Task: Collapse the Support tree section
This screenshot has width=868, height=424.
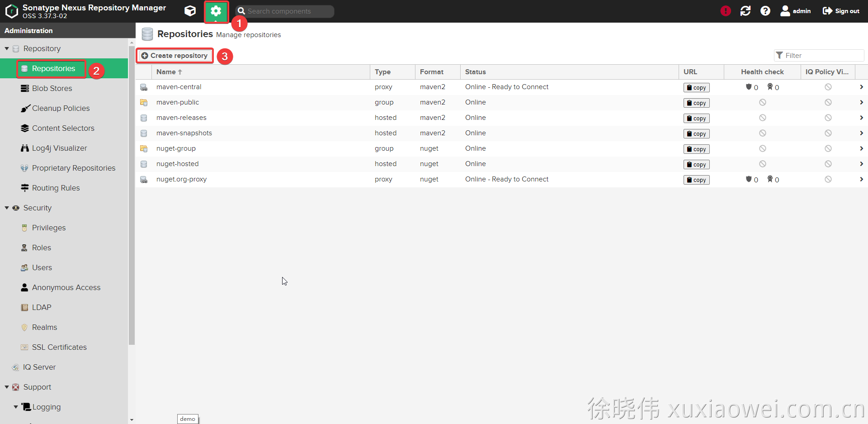Action: point(7,387)
